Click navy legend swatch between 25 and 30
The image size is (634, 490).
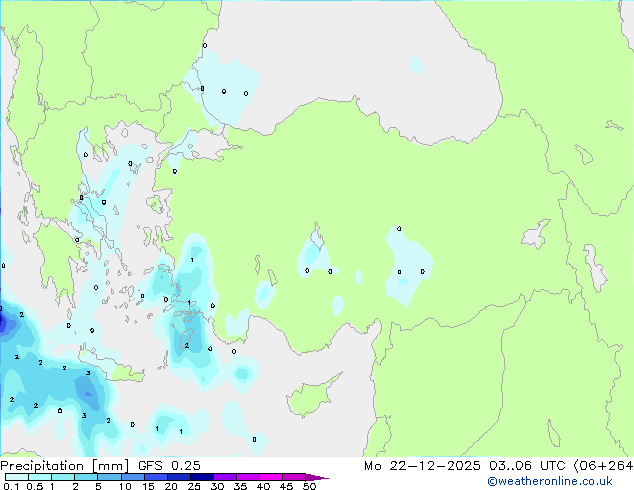pos(201,477)
